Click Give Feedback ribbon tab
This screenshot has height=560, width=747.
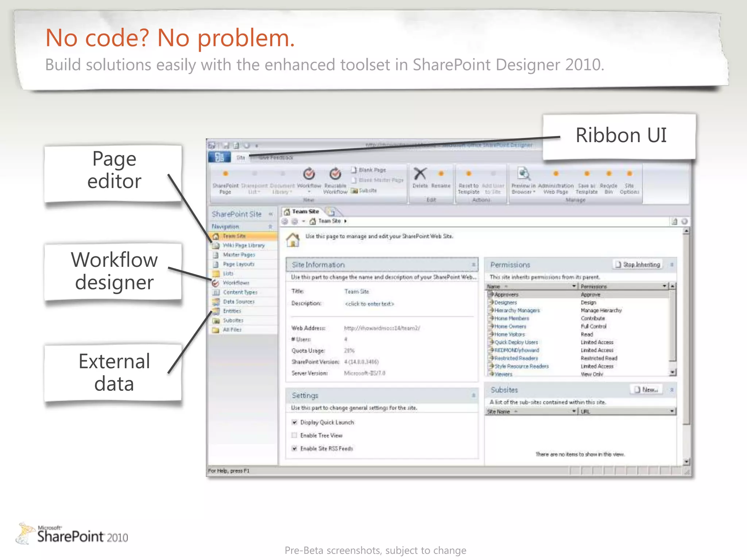click(276, 157)
